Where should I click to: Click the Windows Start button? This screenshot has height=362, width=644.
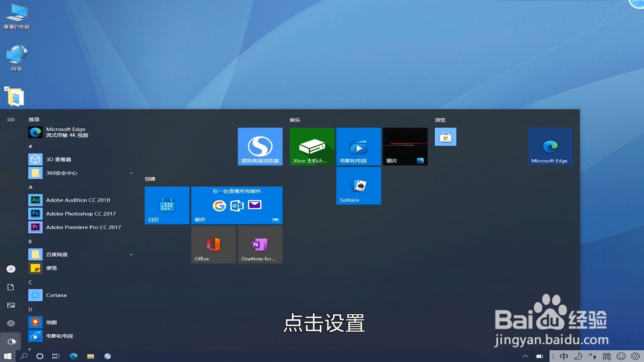pos(8,356)
